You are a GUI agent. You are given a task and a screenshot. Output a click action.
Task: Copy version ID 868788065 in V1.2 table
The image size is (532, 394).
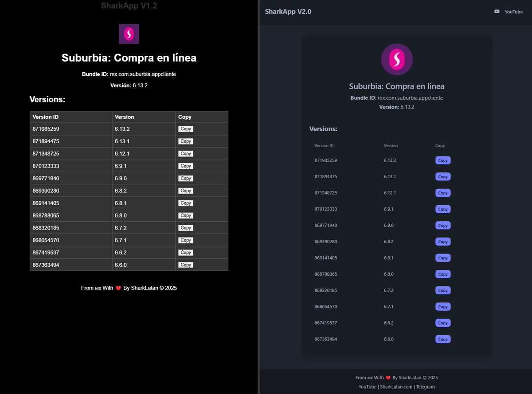click(x=186, y=215)
